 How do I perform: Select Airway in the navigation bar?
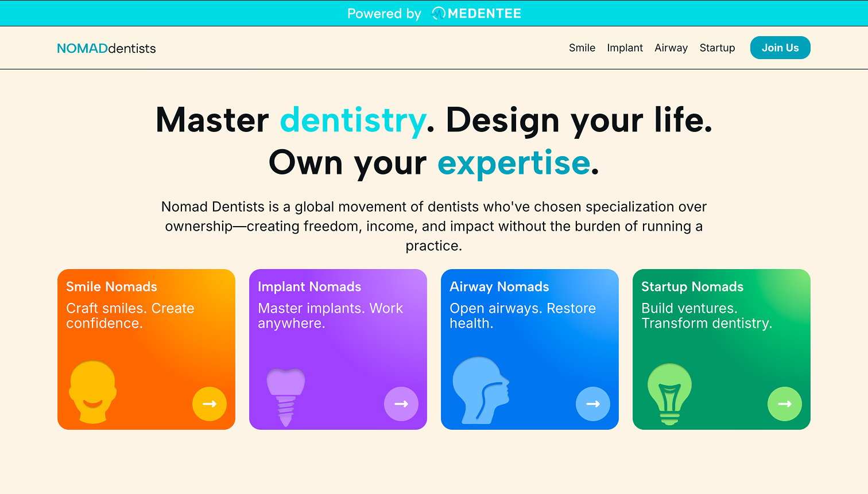671,48
